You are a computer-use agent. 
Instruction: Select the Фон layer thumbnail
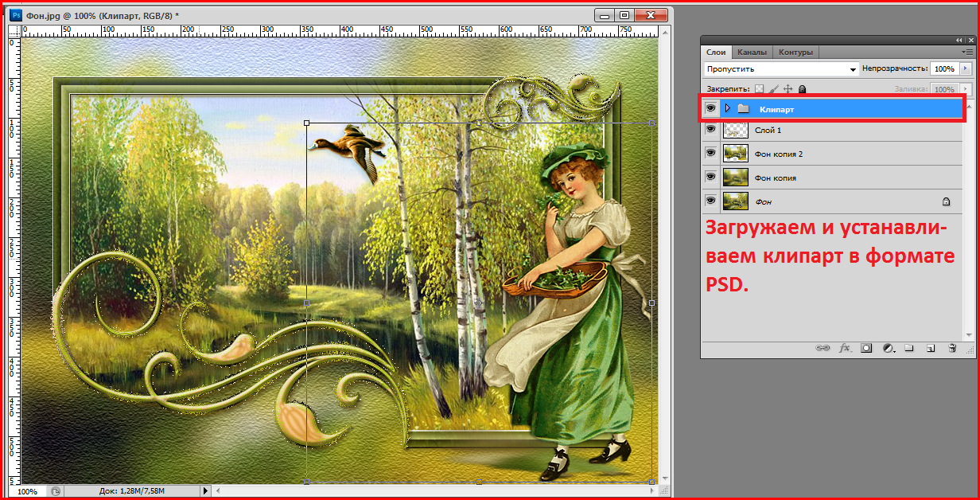(734, 201)
